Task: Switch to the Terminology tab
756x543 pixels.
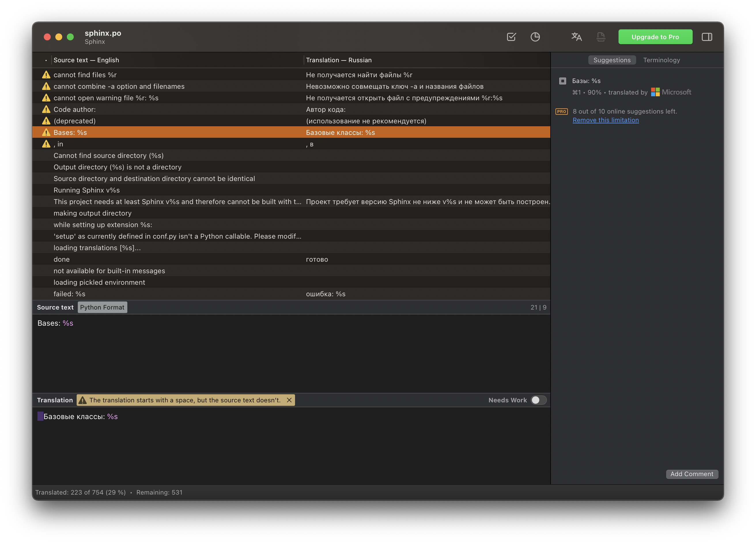Action: coord(661,60)
